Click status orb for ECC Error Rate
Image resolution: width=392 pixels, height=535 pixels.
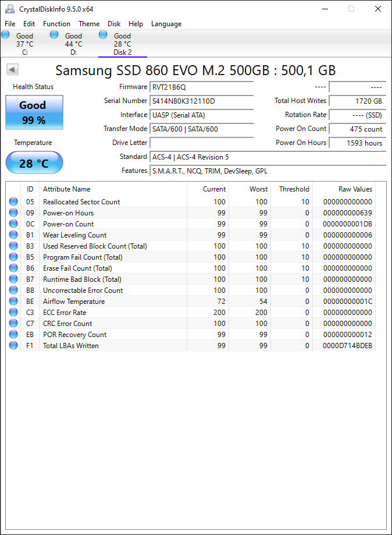[13, 312]
